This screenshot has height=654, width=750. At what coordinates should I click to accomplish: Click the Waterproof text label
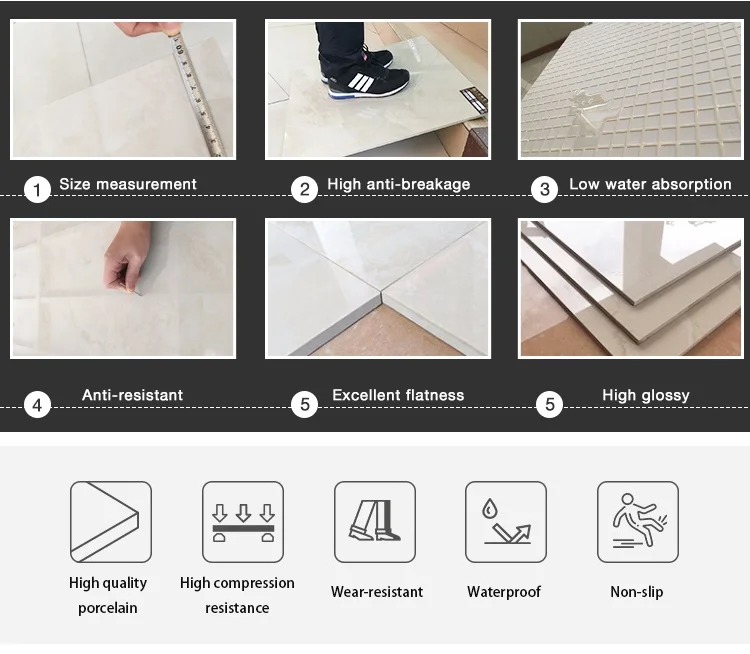coord(504,592)
